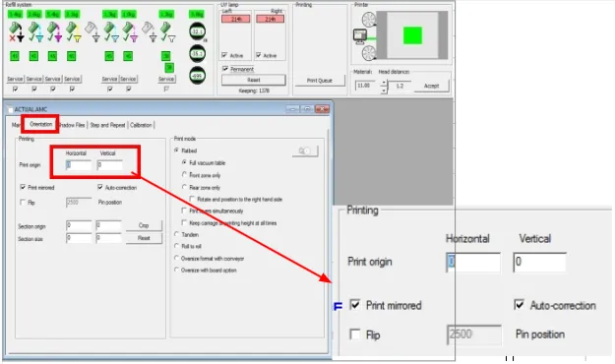Click Vertical field in enlarged inset
Screen dimensions: 615x364
click(x=539, y=262)
